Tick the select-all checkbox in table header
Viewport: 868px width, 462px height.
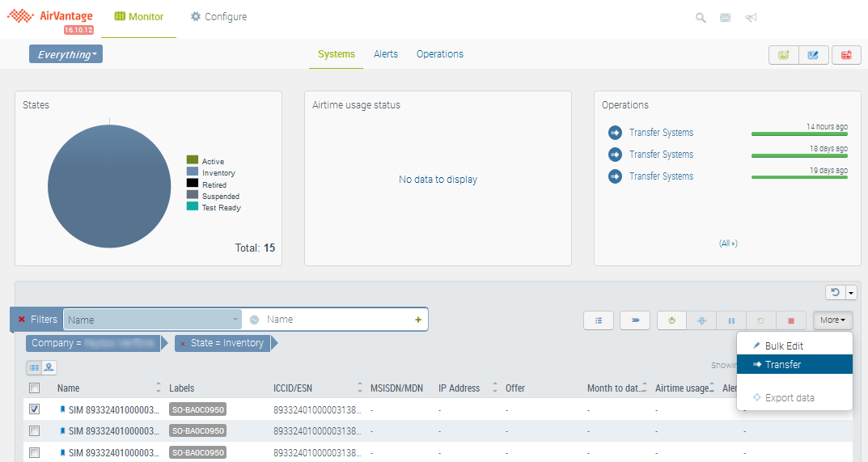[x=34, y=388]
